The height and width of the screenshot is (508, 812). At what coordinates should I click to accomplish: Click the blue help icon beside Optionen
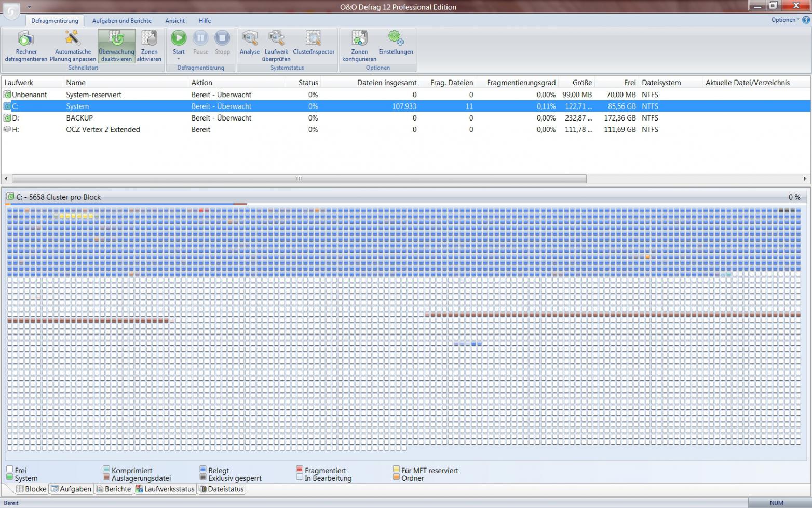click(806, 20)
